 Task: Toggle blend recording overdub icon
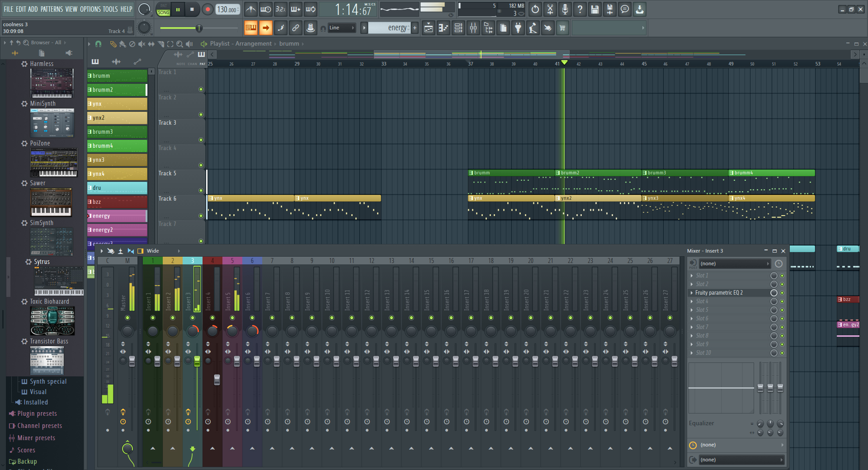pos(296,9)
